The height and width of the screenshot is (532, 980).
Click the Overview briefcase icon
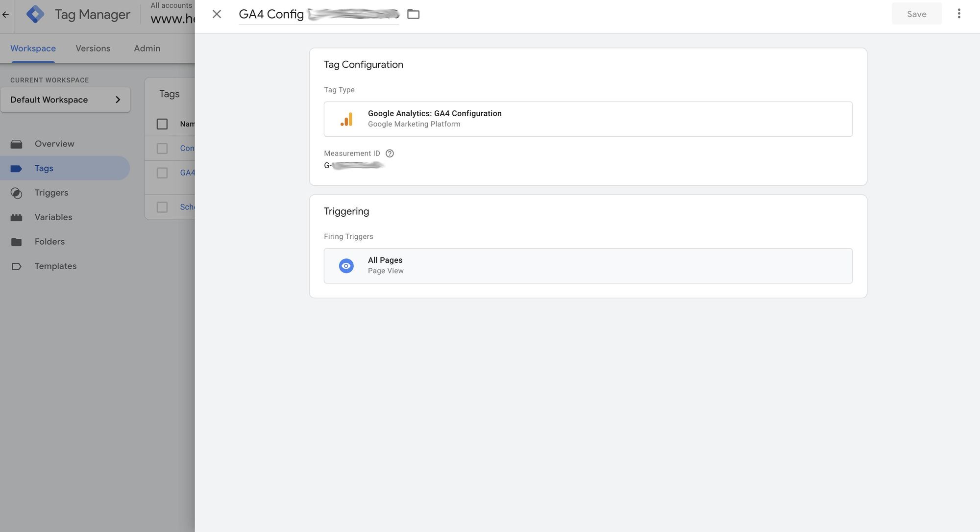(x=16, y=144)
